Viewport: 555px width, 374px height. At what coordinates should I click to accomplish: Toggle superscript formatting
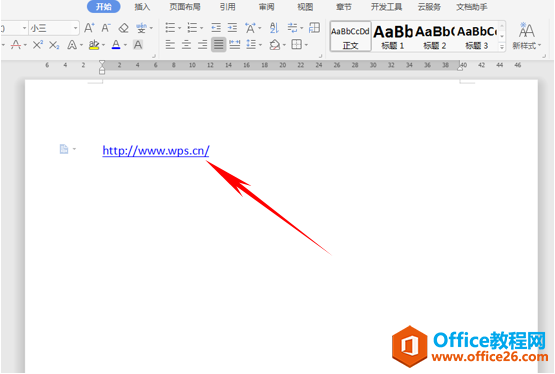38,45
